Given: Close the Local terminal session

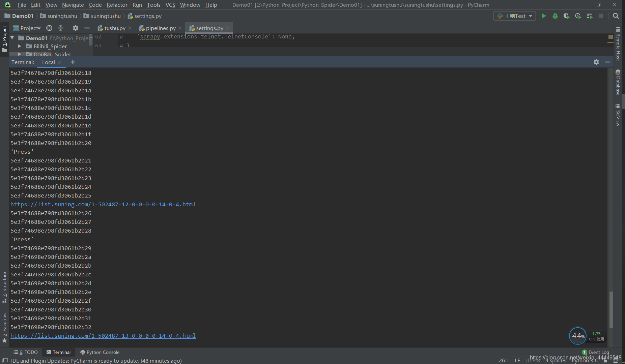Looking at the screenshot, I should (60, 62).
